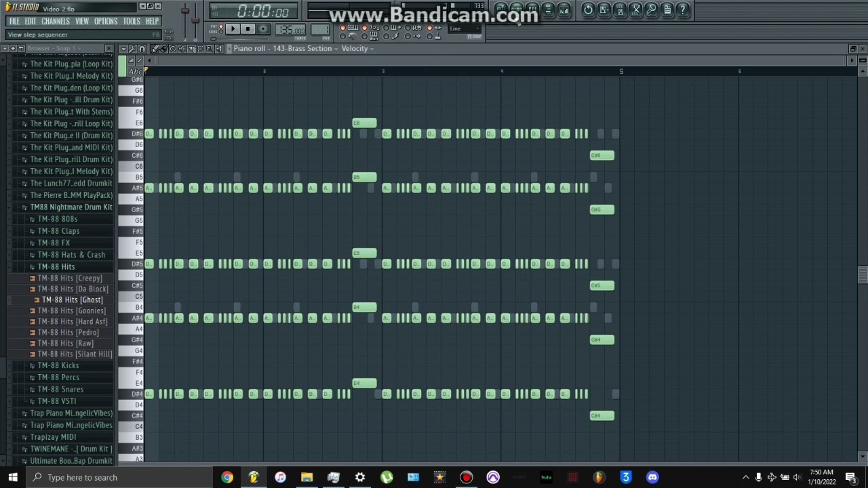
Task: Expand the TM-88 Claps folder
Action: [58, 230]
